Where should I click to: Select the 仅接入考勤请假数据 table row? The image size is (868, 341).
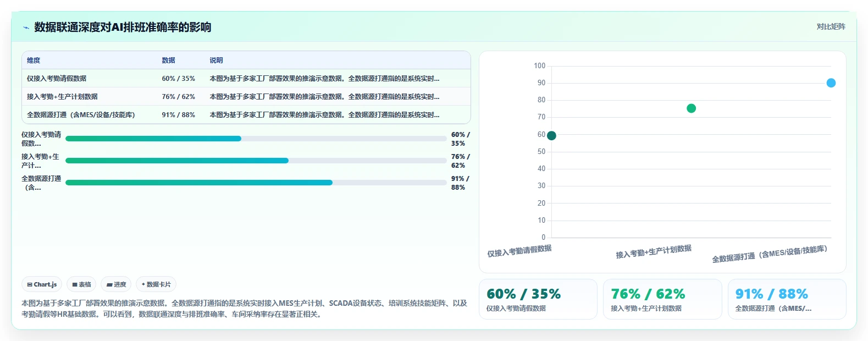point(246,78)
